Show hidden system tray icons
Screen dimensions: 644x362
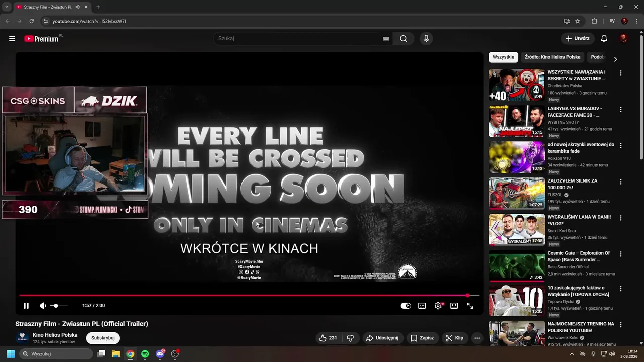[x=572, y=354]
